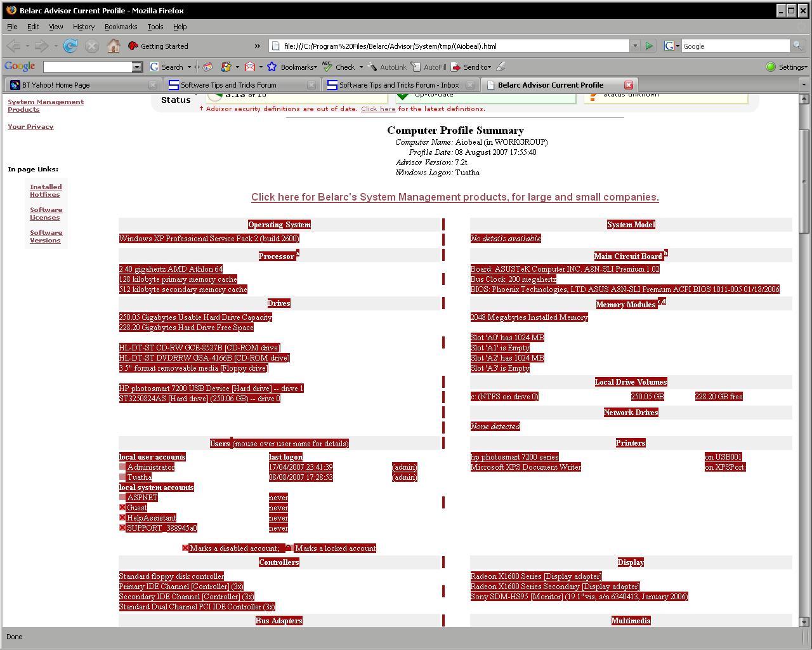Open the File menu
This screenshot has width=812, height=650.
[12, 27]
